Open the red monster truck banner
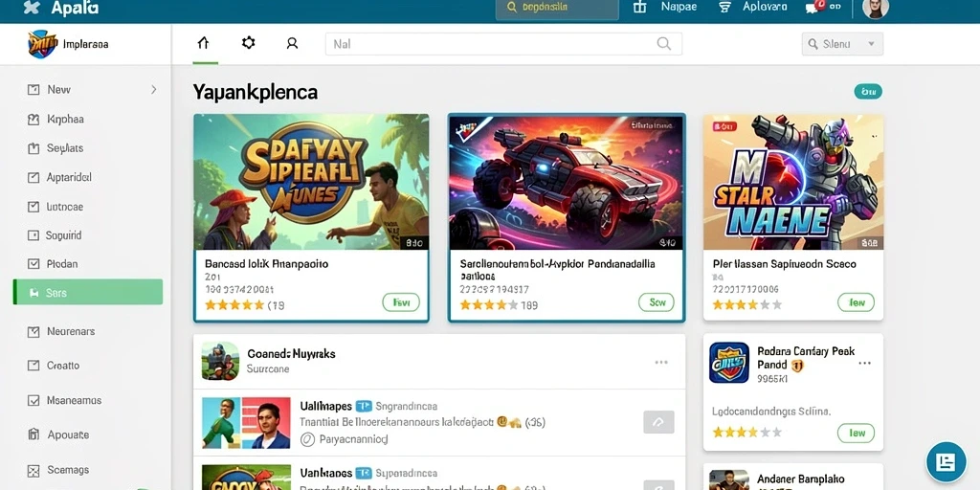Screen dimensions: 980x490 coord(567,182)
